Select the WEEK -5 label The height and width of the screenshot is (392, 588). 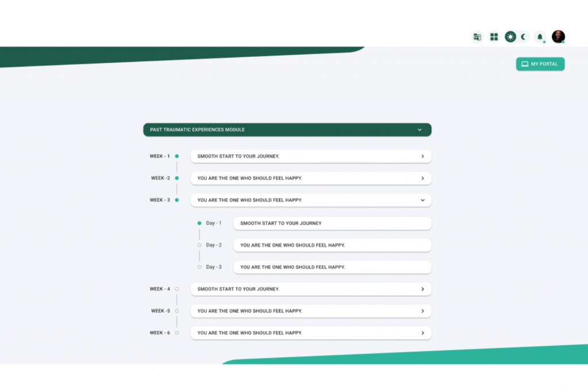click(x=161, y=311)
